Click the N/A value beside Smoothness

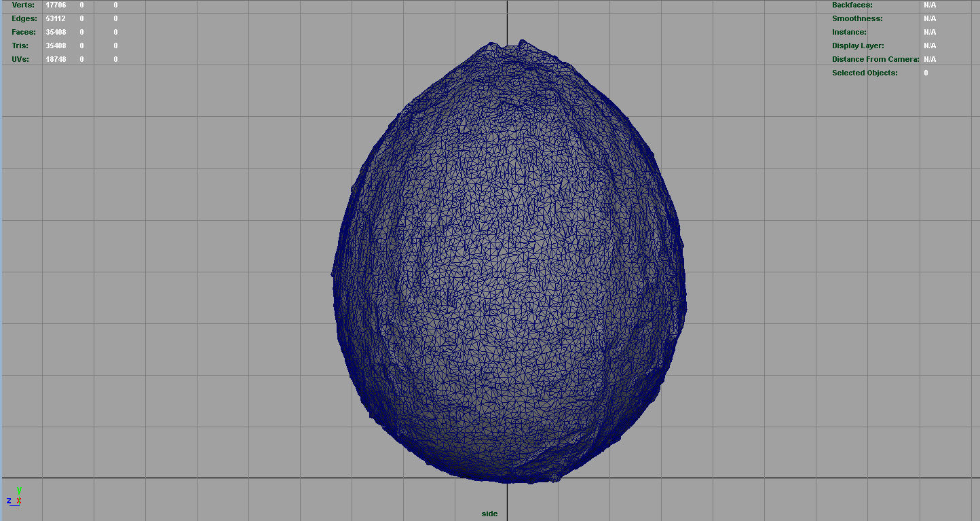point(930,18)
